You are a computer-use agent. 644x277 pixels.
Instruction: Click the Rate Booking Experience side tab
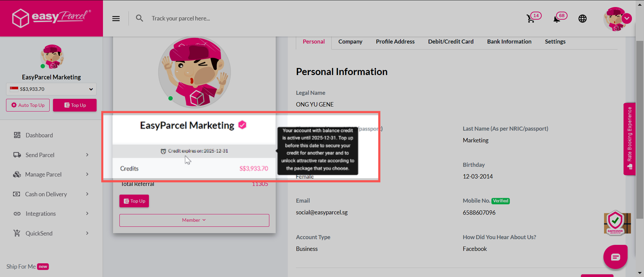[x=630, y=139]
